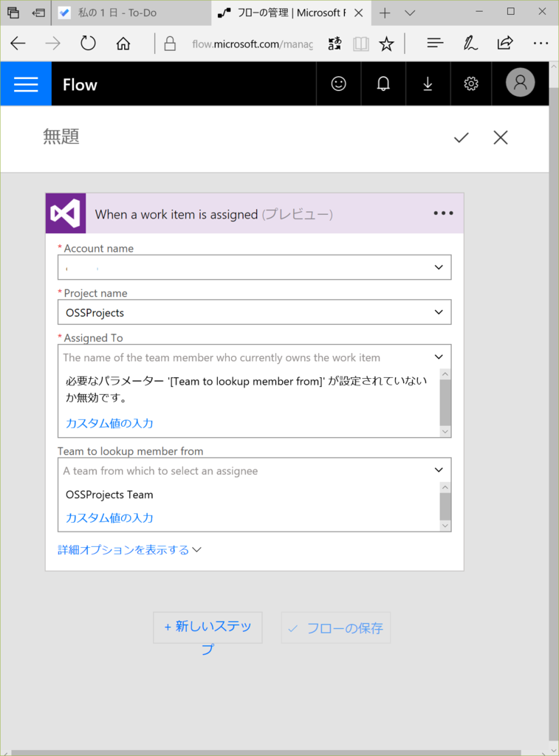Open the tabs set aside icon

(13, 13)
